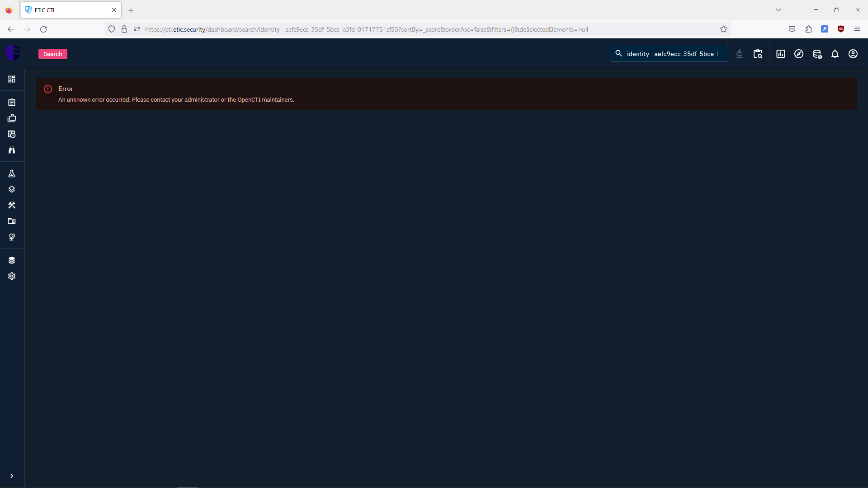Open OpenCTI Settings with the gear icon
Image resolution: width=868 pixels, height=488 pixels.
pos(12,276)
